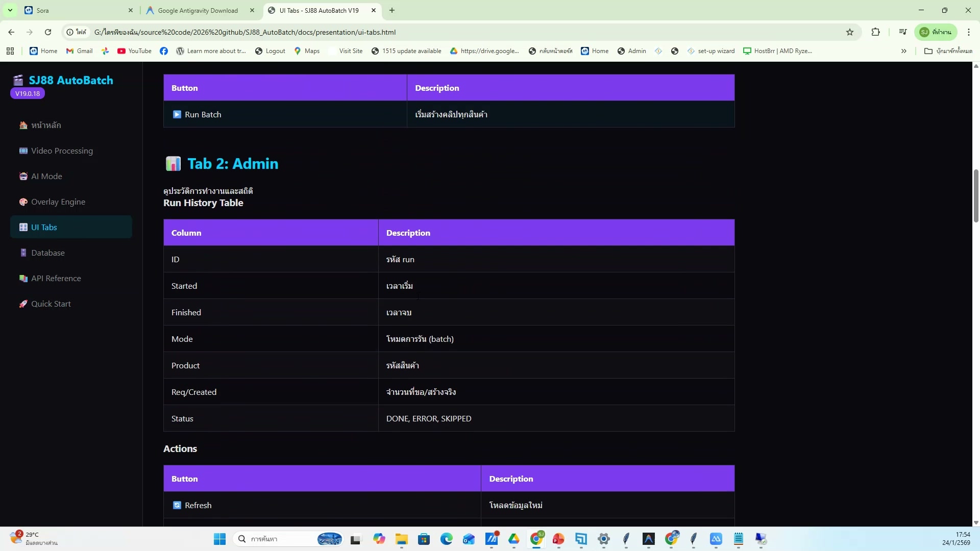Open the Chrome extensions puzzle icon
Screen dimensions: 980x551
tap(875, 32)
